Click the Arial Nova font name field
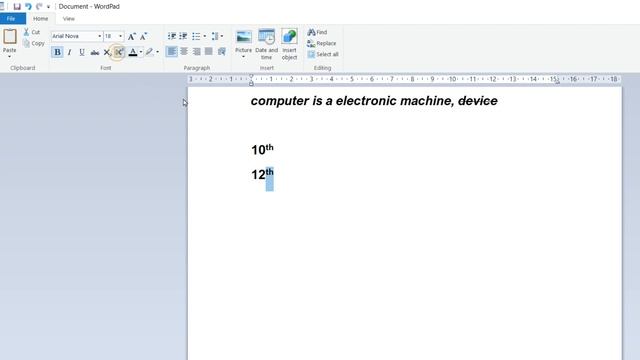640x360 pixels. pos(74,36)
